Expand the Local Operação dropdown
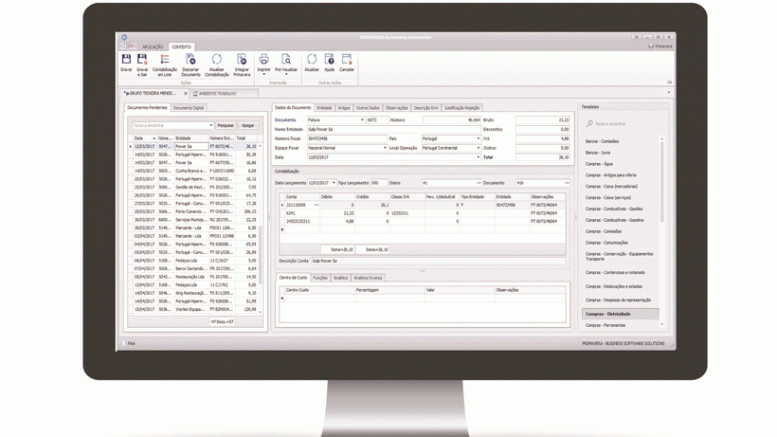This screenshot has height=437, width=777. click(478, 148)
